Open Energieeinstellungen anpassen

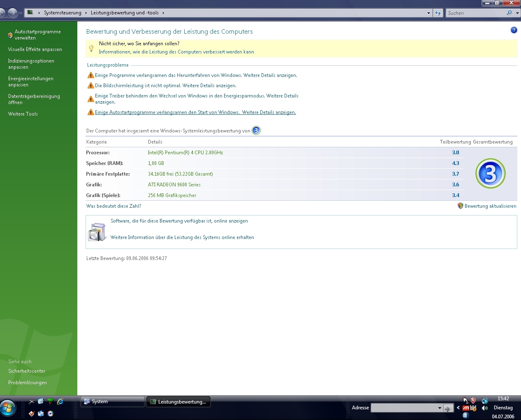pos(30,81)
